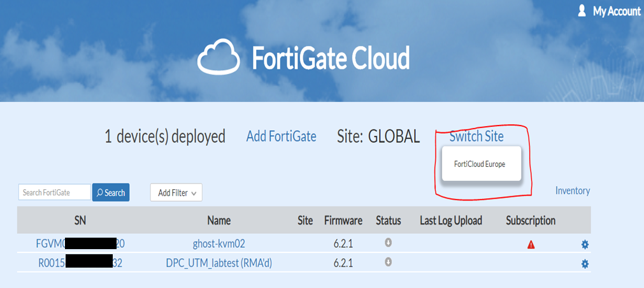Viewport: 644px width, 288px height.
Task: Focus the Search FortiGate input field
Action: tap(55, 192)
